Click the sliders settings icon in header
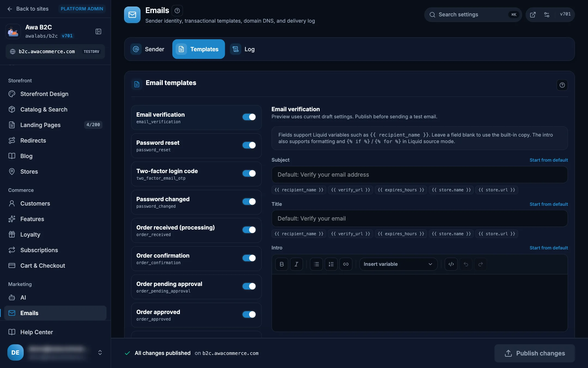This screenshot has height=368, width=588. [x=547, y=14]
